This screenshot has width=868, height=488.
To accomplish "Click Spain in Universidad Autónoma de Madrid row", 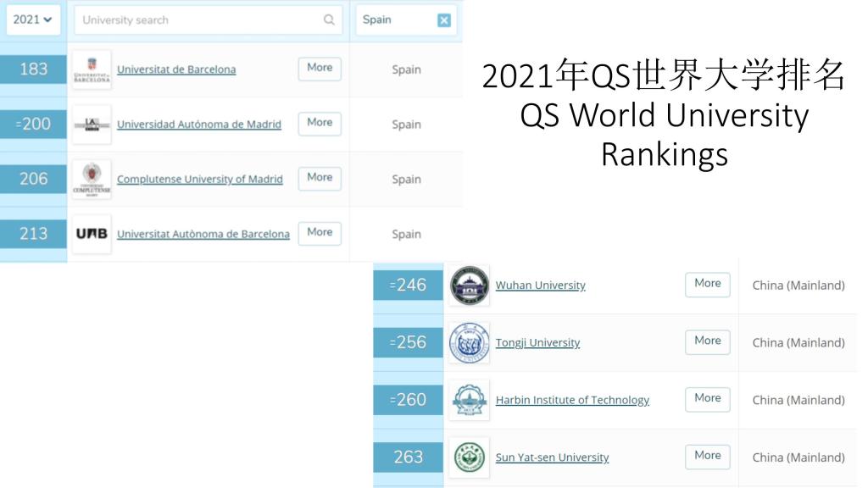I will [x=406, y=125].
